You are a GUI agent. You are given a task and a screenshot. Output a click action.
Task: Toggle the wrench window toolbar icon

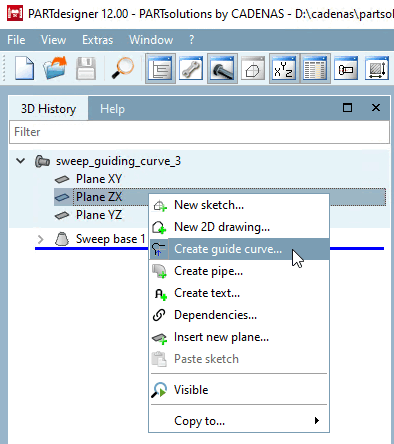[191, 68]
